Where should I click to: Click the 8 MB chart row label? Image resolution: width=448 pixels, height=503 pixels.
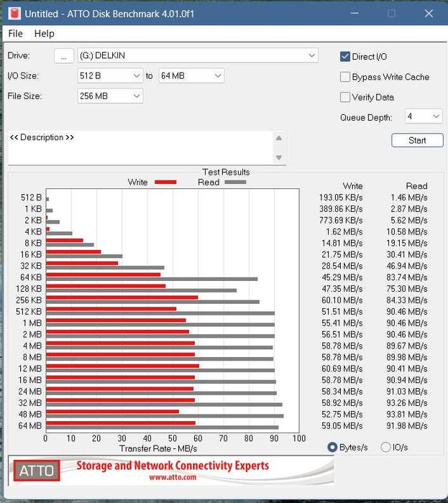(32, 357)
